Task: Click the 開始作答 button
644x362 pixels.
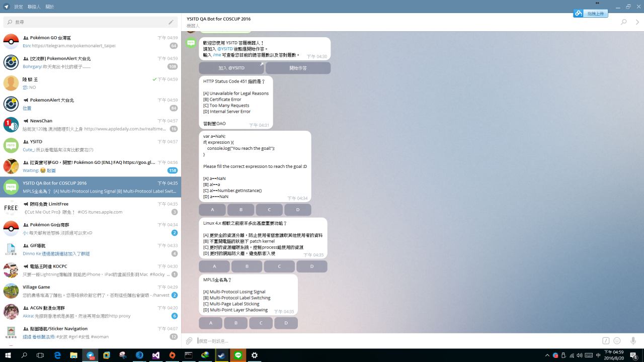Action: click(x=298, y=68)
